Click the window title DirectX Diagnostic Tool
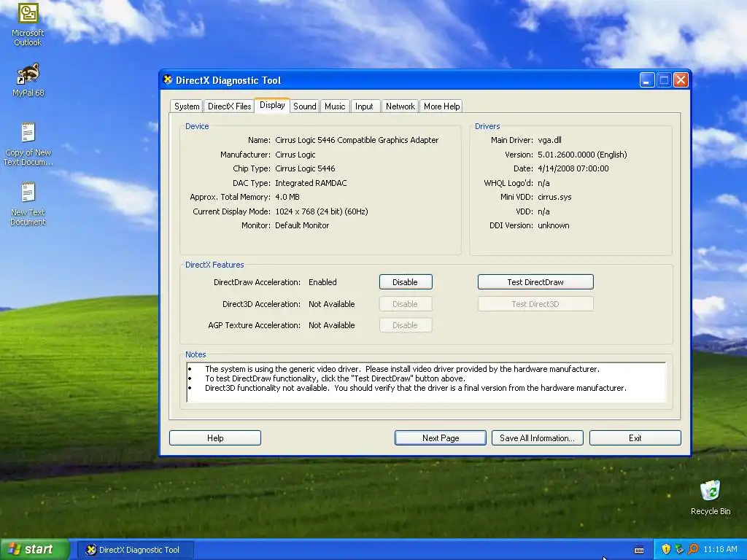This screenshot has height=560, width=747. [x=228, y=80]
